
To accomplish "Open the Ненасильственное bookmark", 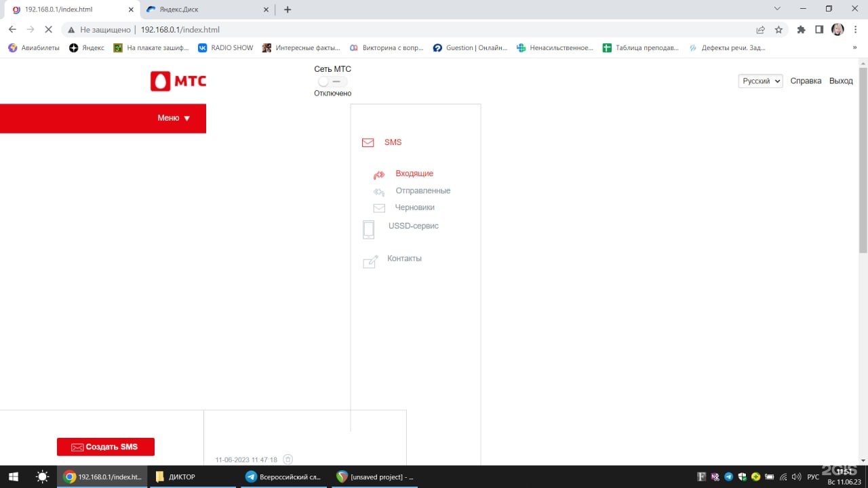I will pos(555,48).
